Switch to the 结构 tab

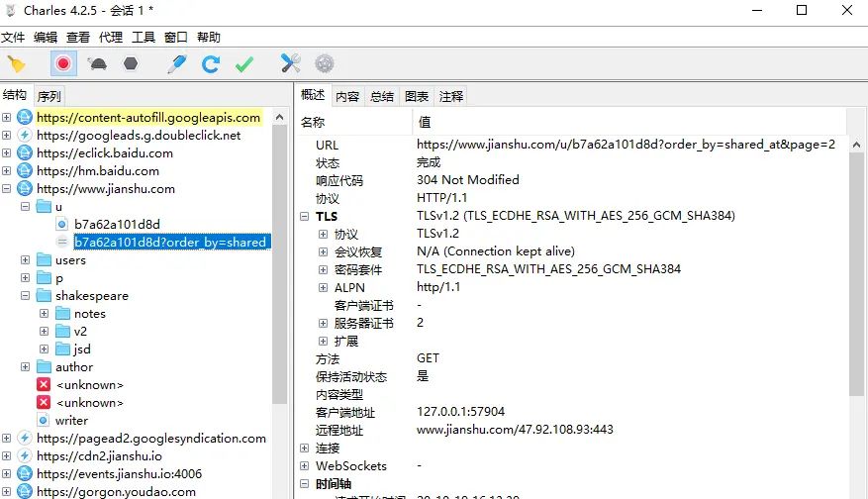click(15, 95)
